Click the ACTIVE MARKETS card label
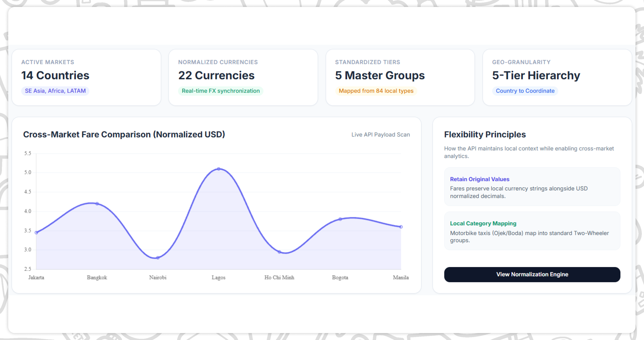 coord(48,62)
